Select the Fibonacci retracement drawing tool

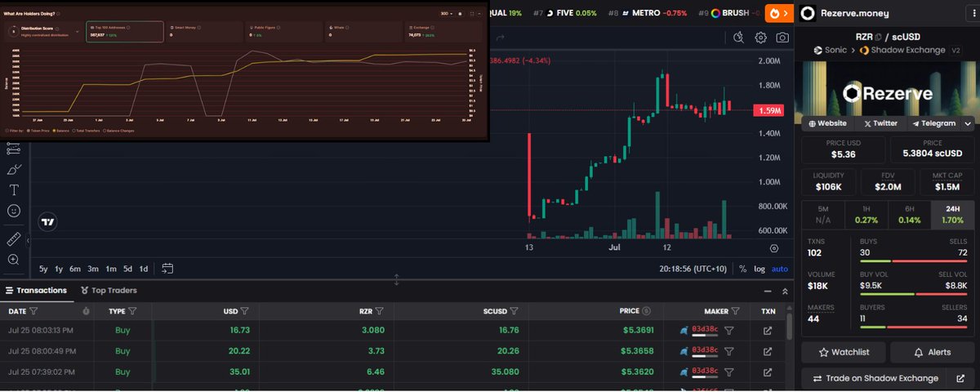point(13,149)
